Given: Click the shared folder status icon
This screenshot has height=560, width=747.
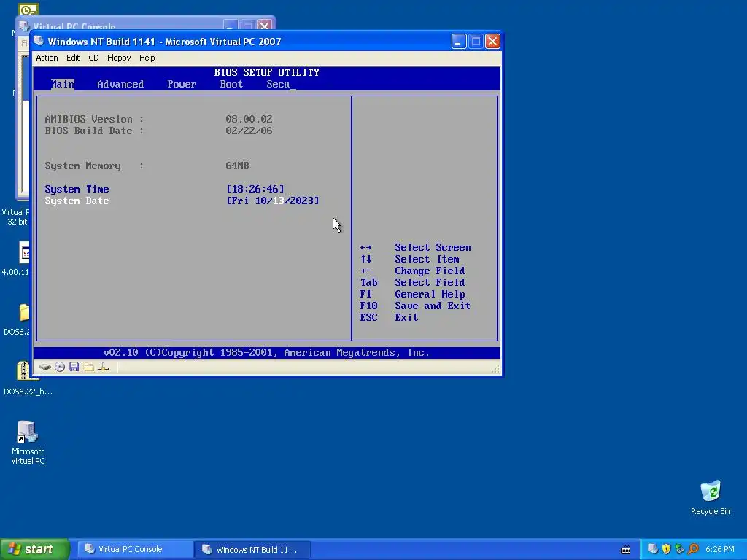Looking at the screenshot, I should (88, 367).
